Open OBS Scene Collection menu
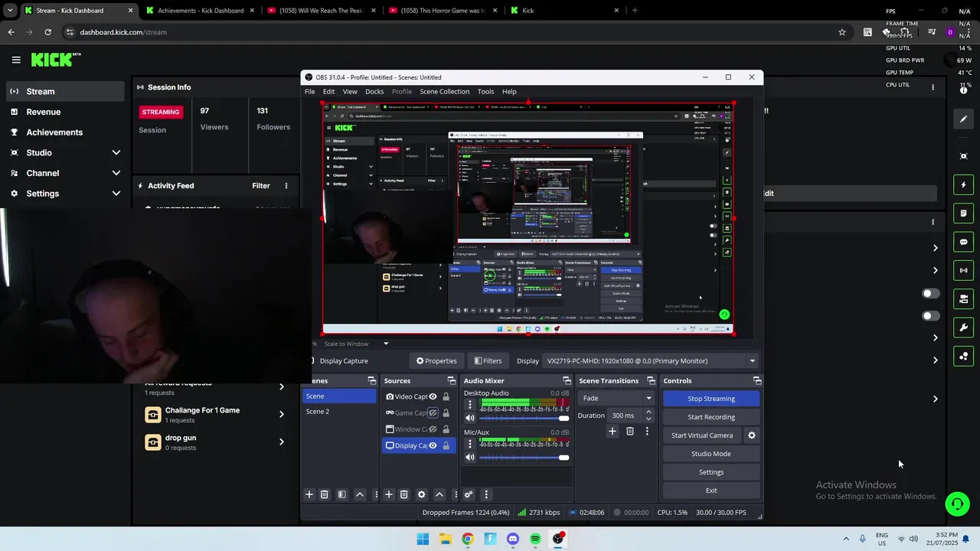Image resolution: width=980 pixels, height=551 pixels. click(x=444, y=92)
